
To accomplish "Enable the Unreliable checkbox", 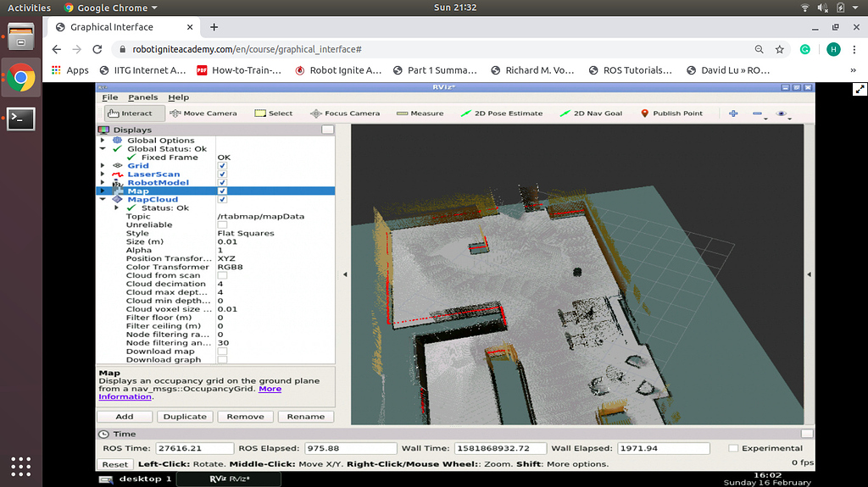I will (x=222, y=224).
